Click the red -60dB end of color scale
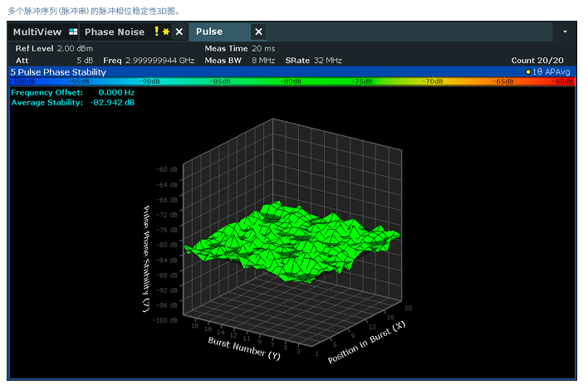588x385 pixels. pos(562,81)
